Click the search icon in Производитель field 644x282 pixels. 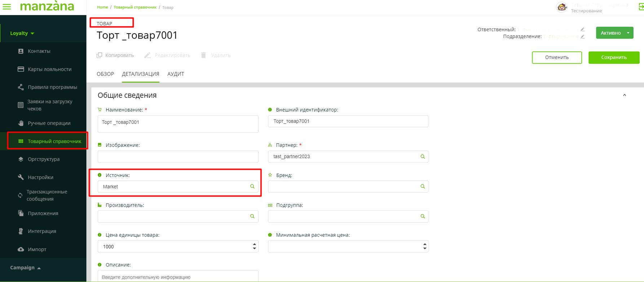click(252, 217)
